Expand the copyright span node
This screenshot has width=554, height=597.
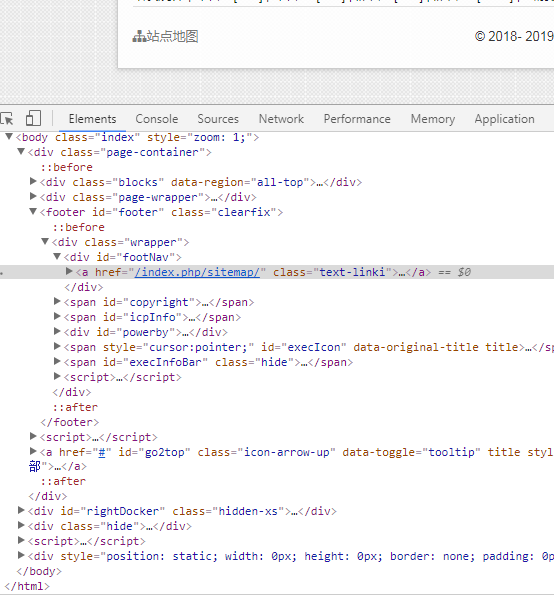pyautogui.click(x=57, y=302)
